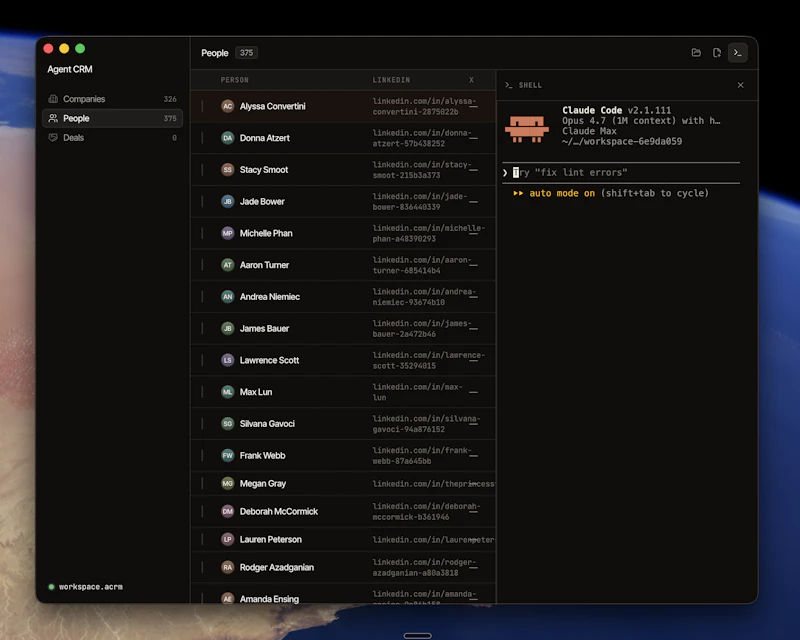800x640 pixels.
Task: Click the JB avatar for Jade Bower
Action: 228,202
